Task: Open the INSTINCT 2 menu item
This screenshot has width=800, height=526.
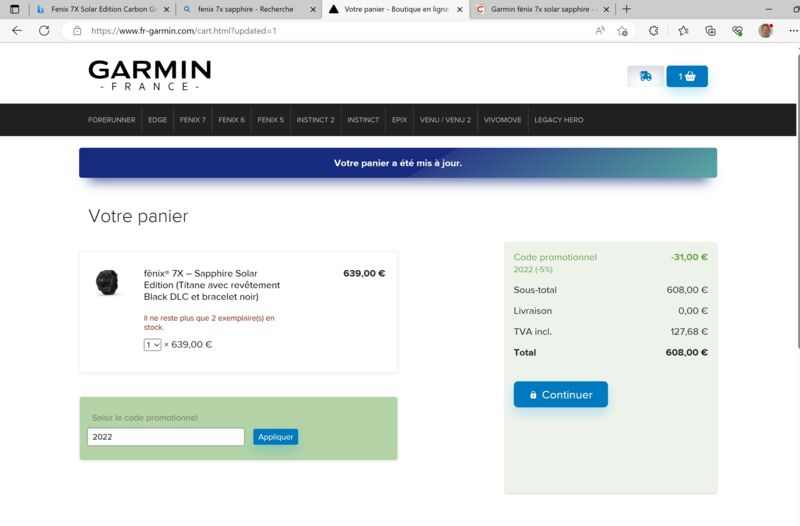Action: pos(315,120)
